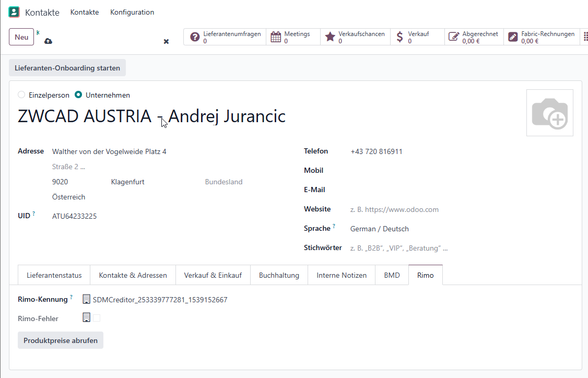Upload a contact photo via camera placeholder

point(550,113)
